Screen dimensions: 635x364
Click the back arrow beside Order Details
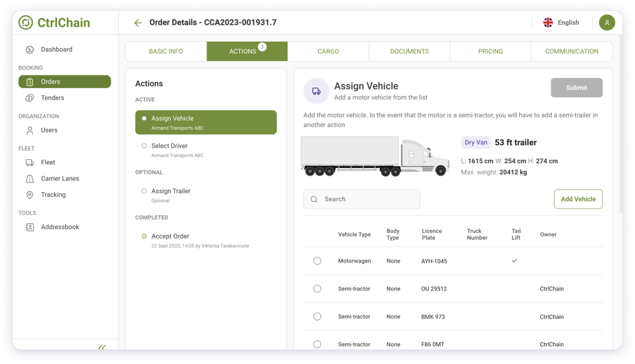pyautogui.click(x=138, y=23)
